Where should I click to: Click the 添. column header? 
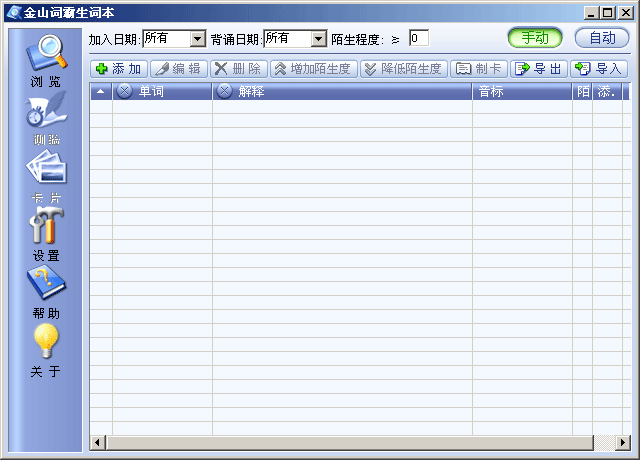click(x=607, y=91)
